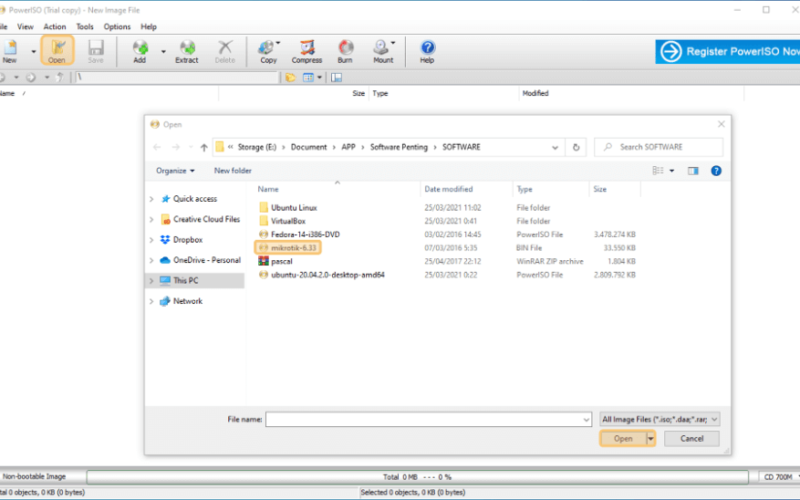Open the Options menu
The width and height of the screenshot is (800, 500).
pos(117,27)
